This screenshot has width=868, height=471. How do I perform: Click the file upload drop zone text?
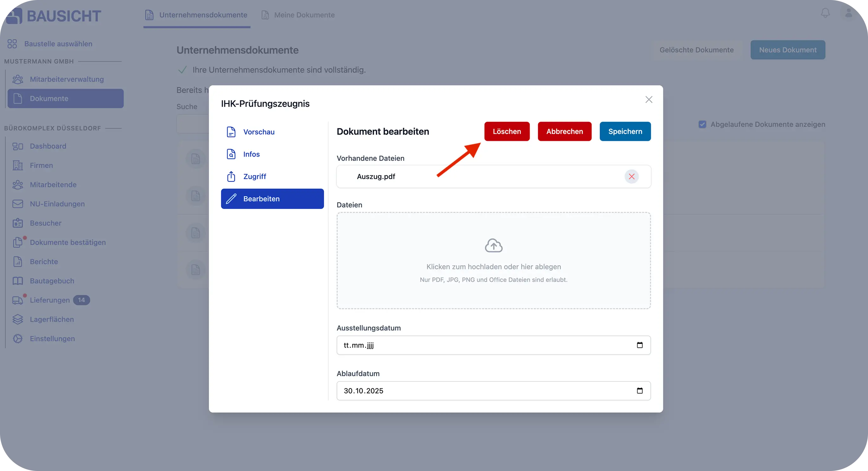(494, 267)
